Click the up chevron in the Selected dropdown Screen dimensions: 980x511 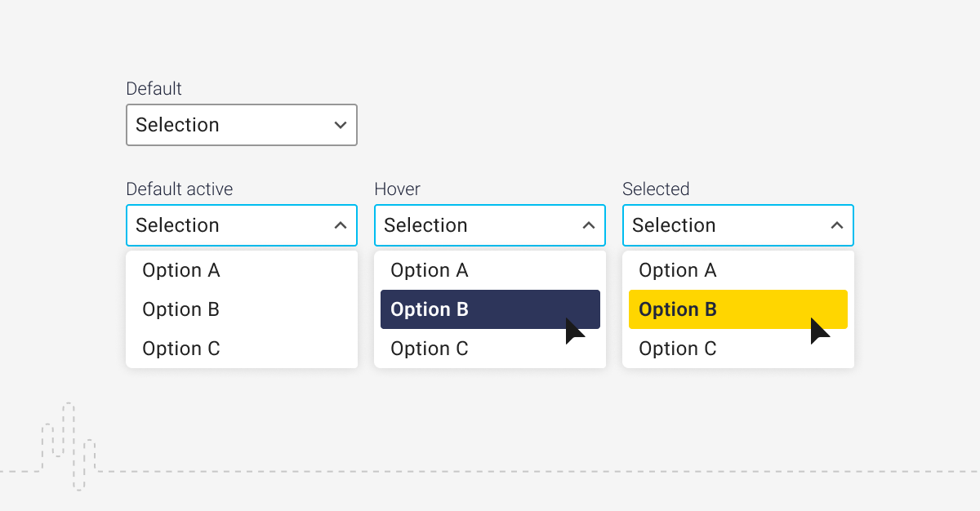pyautogui.click(x=837, y=225)
